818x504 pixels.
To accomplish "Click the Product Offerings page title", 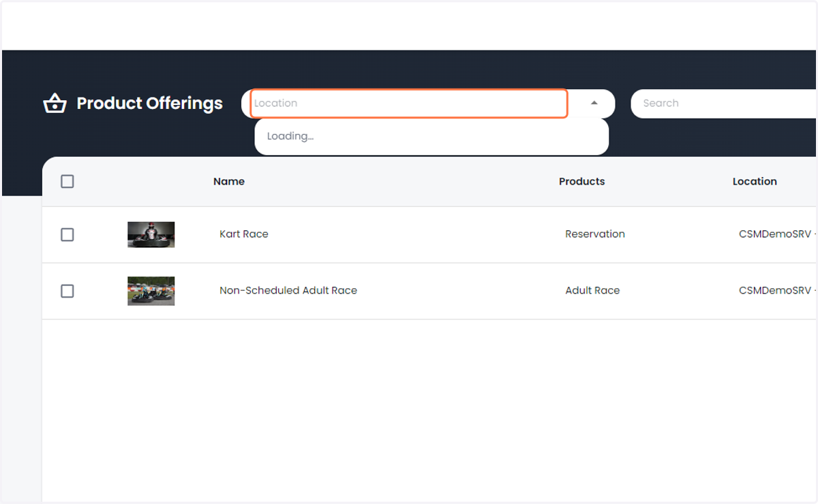I will click(x=150, y=104).
